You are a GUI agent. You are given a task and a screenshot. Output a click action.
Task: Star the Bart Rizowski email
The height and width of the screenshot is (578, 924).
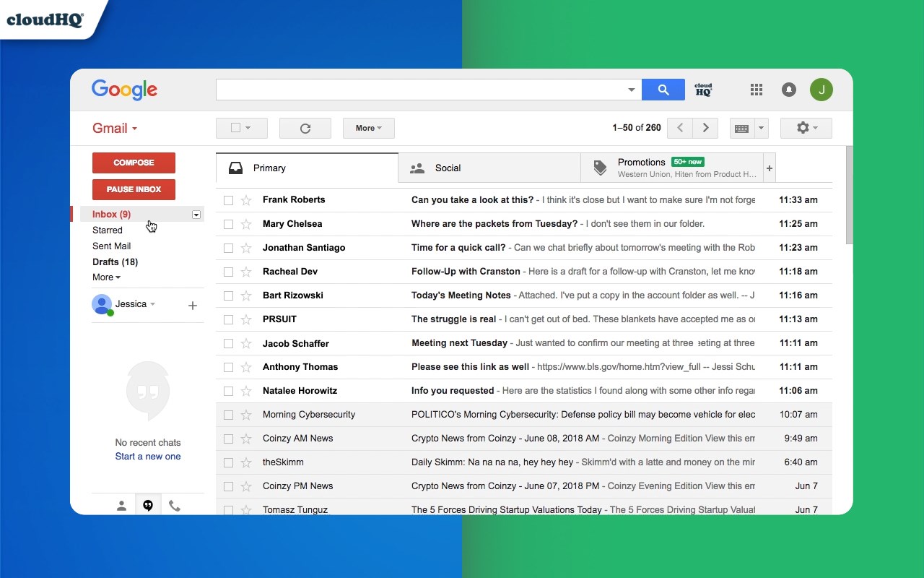(246, 296)
